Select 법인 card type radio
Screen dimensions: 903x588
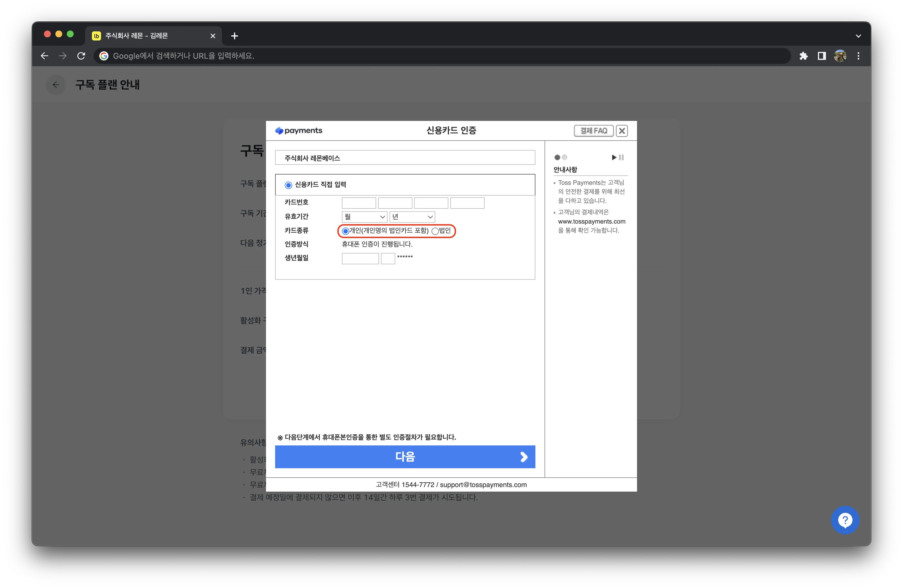[435, 231]
